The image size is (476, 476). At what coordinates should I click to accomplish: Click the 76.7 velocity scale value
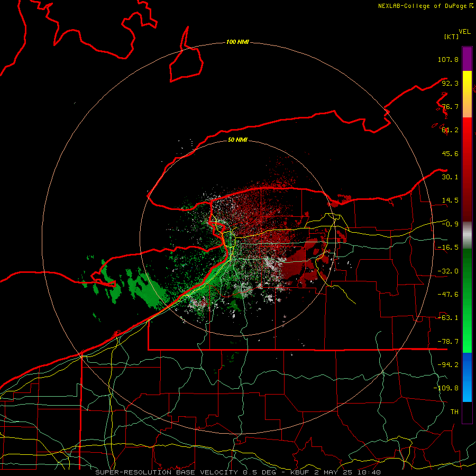[x=450, y=106]
